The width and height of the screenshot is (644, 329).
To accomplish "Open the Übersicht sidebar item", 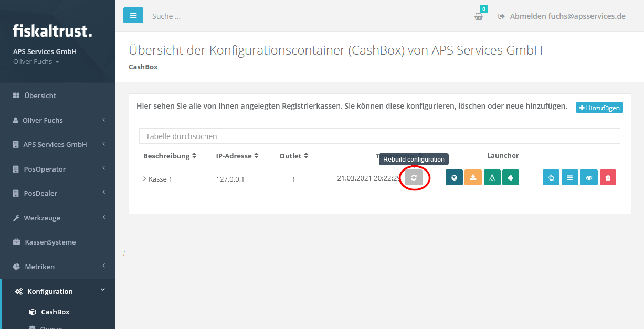I will [40, 95].
